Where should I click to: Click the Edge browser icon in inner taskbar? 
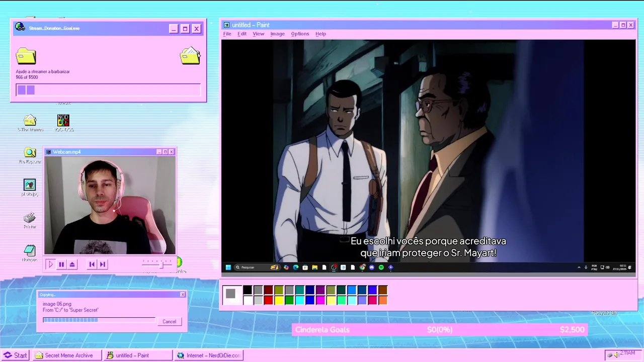coord(296,267)
